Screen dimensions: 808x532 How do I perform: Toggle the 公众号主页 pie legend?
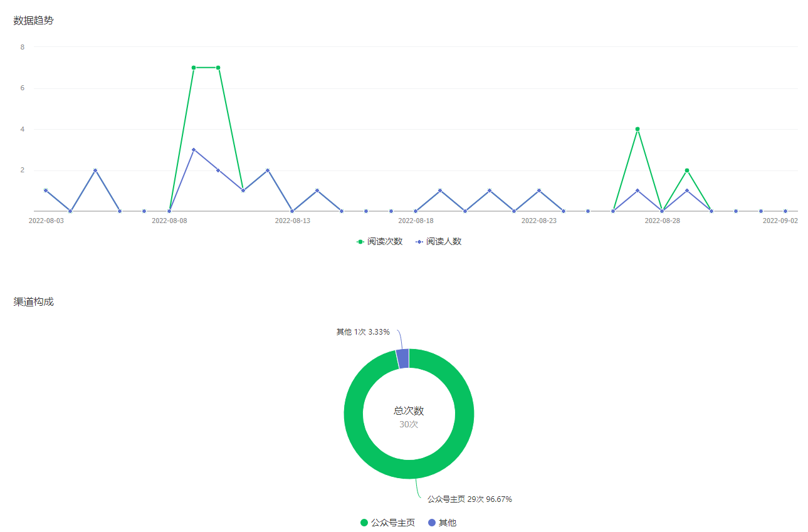point(387,523)
